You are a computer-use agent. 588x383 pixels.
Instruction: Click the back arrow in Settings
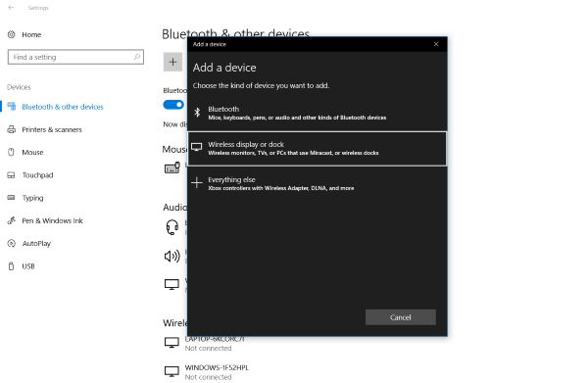pos(11,8)
